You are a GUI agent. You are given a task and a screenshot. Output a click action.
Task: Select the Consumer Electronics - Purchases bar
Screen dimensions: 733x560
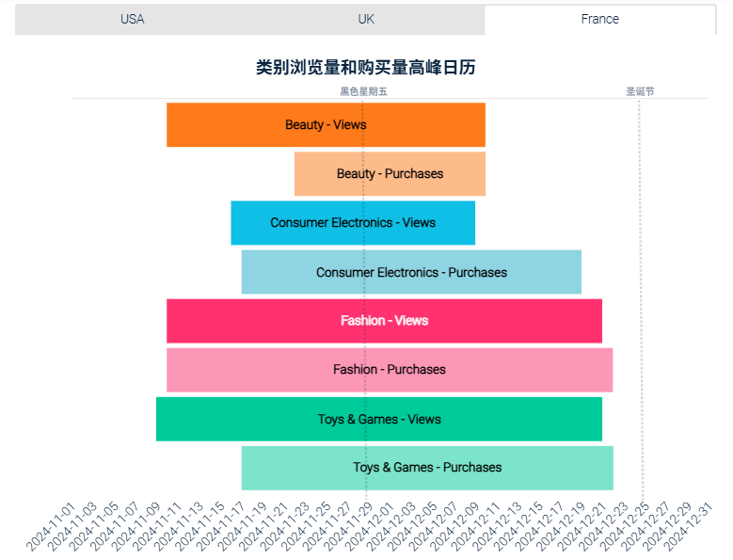[411, 272]
